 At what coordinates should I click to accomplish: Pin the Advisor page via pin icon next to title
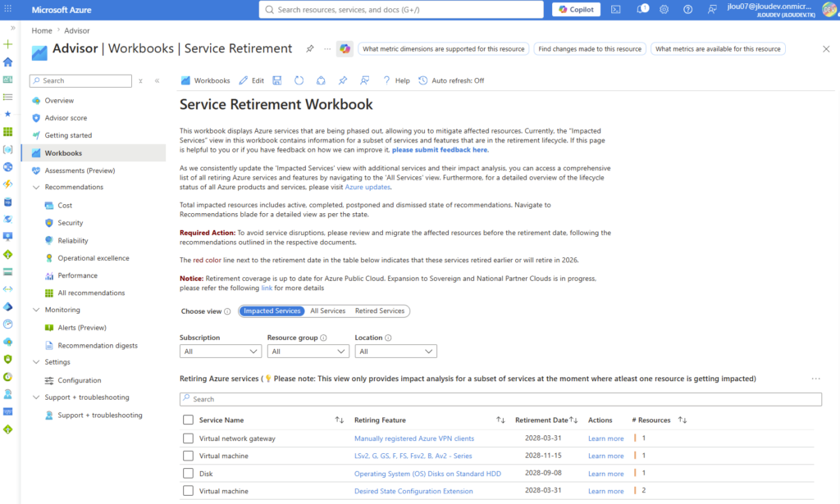tap(309, 48)
